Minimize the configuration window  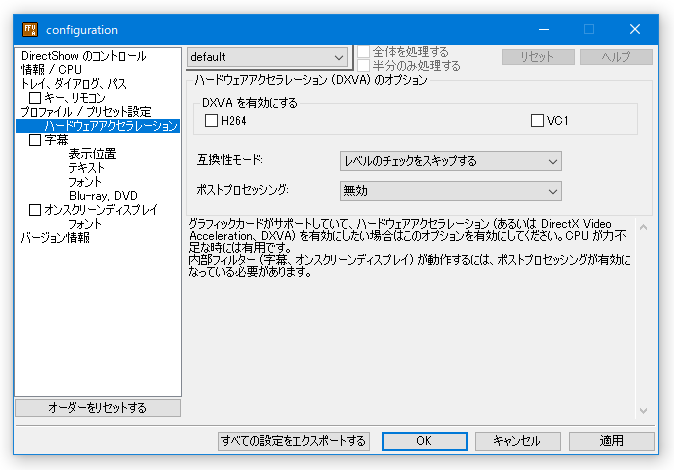pyautogui.click(x=544, y=30)
